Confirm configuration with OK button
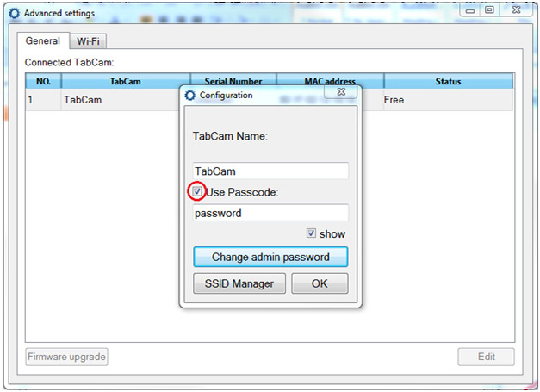 click(320, 283)
